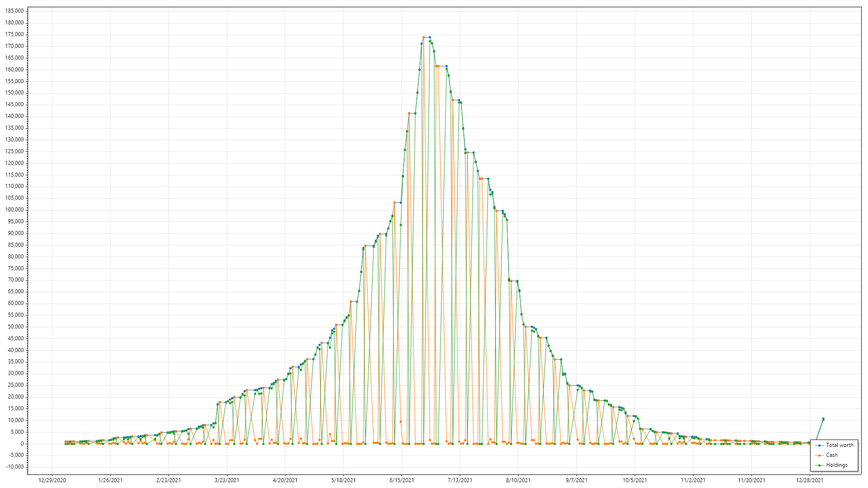The height and width of the screenshot is (488, 868).
Task: Click the 8/10/2021 x-axis date label
Action: (x=519, y=480)
